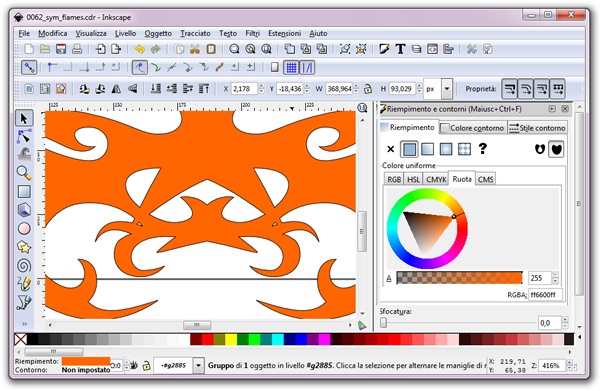Pick the yellow palette swatch
This screenshot has height=391, width=600.
click(231, 339)
